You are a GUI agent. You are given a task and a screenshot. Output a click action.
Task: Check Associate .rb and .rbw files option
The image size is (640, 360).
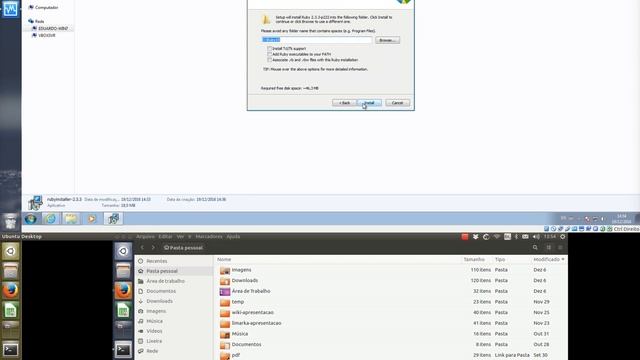[x=269, y=60]
